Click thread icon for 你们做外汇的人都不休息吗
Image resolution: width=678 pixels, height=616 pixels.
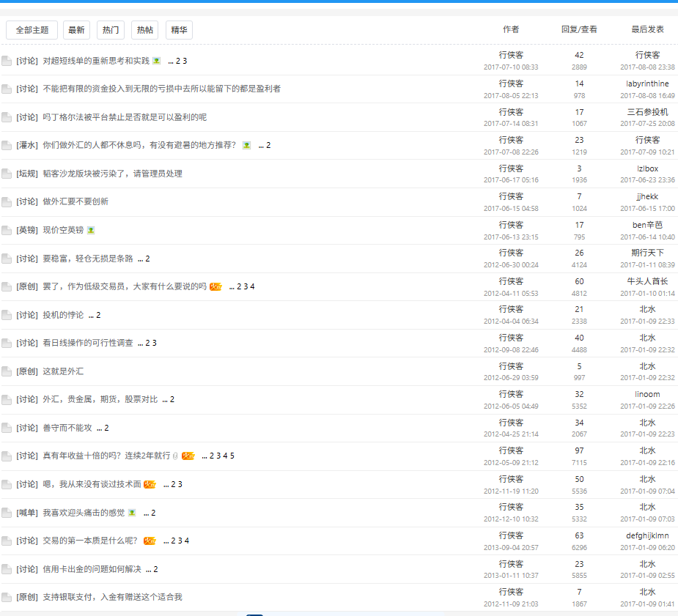pyautogui.click(x=7, y=145)
